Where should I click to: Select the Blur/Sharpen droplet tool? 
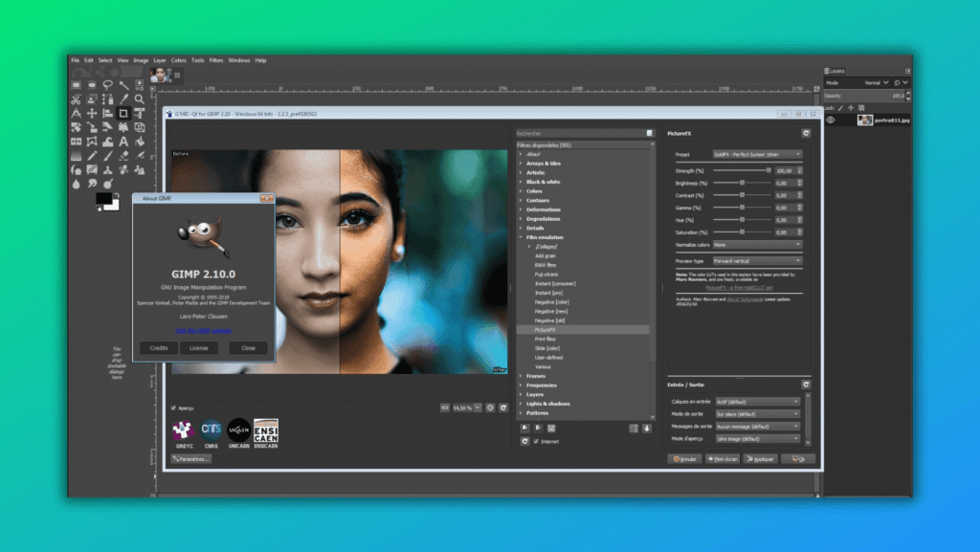point(76,185)
